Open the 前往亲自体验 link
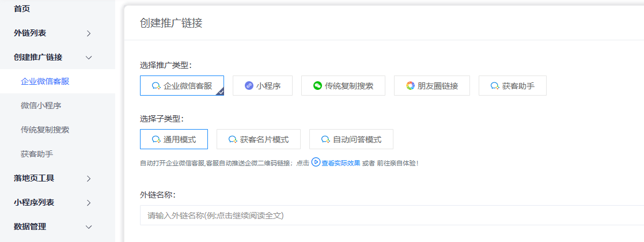This screenshot has height=242, width=644. click(x=396, y=163)
